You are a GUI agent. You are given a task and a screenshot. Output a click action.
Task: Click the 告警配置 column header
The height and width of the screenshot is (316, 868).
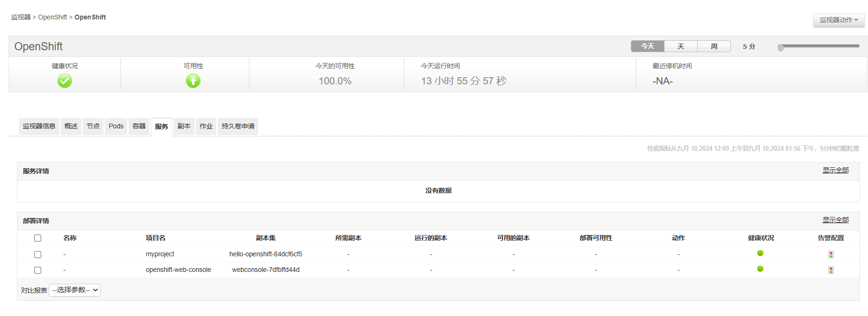831,238
